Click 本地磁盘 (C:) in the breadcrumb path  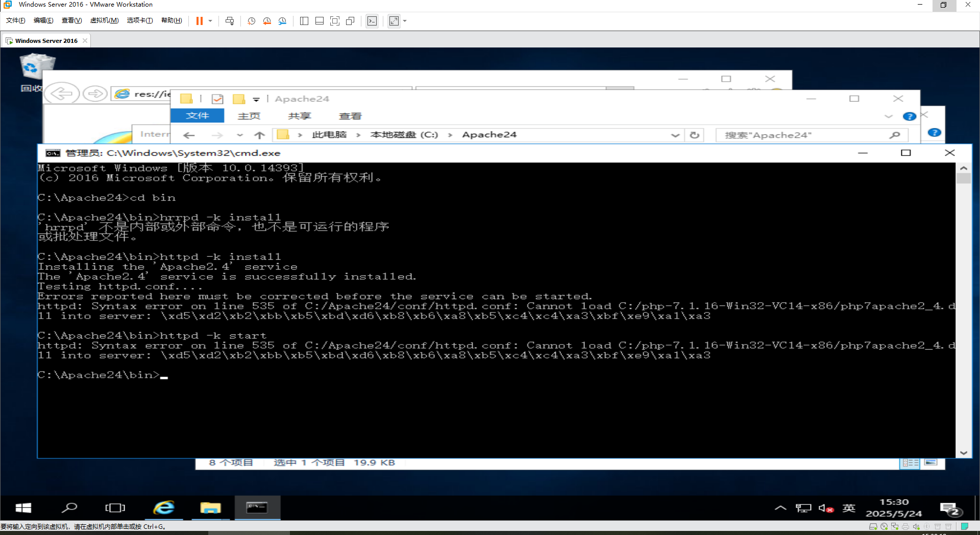tap(404, 135)
